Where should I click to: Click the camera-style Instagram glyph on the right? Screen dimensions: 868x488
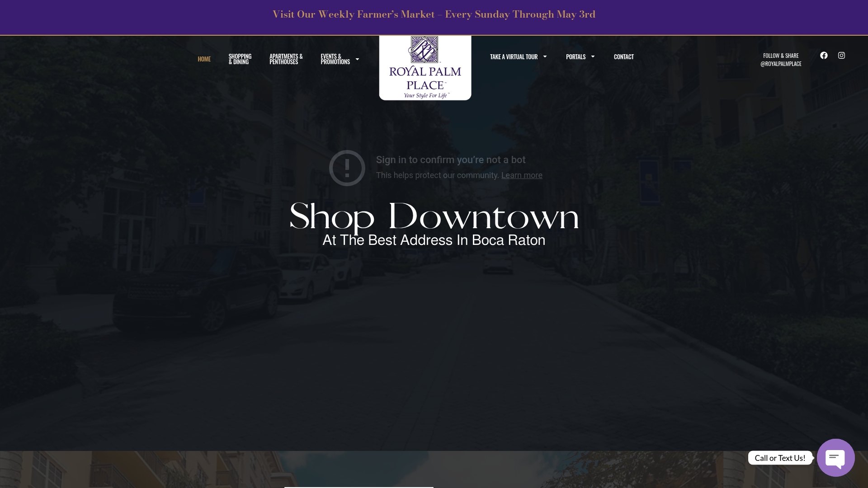[x=841, y=55]
